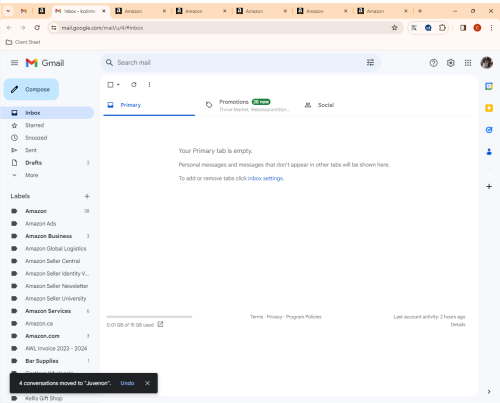Toggle the select all checkbox
Image resolution: width=500 pixels, height=403 pixels.
click(x=110, y=85)
